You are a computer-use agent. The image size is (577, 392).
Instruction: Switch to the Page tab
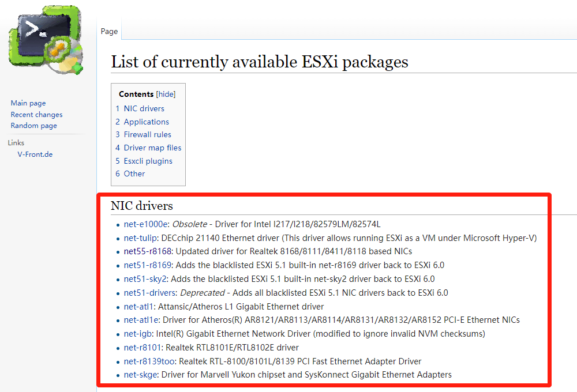(109, 31)
